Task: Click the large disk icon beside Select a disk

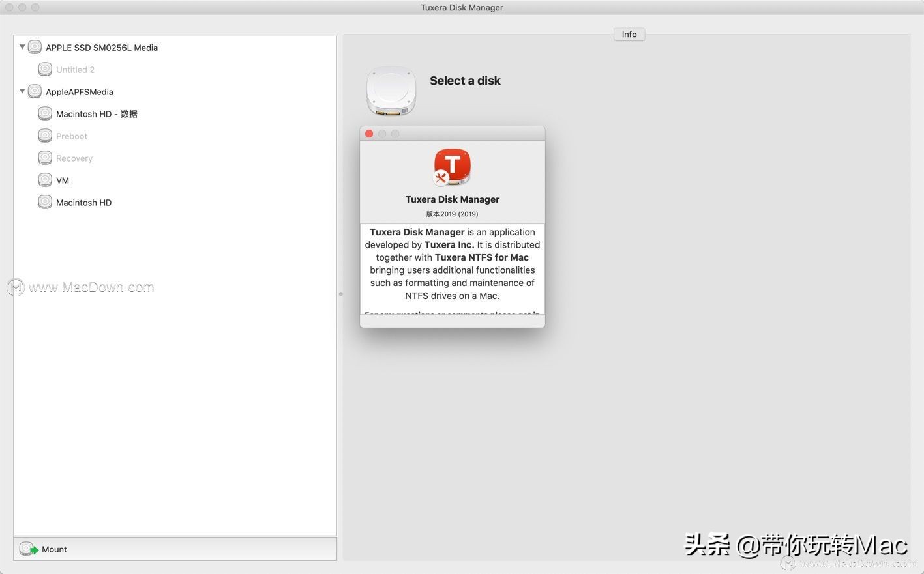Action: pyautogui.click(x=391, y=91)
